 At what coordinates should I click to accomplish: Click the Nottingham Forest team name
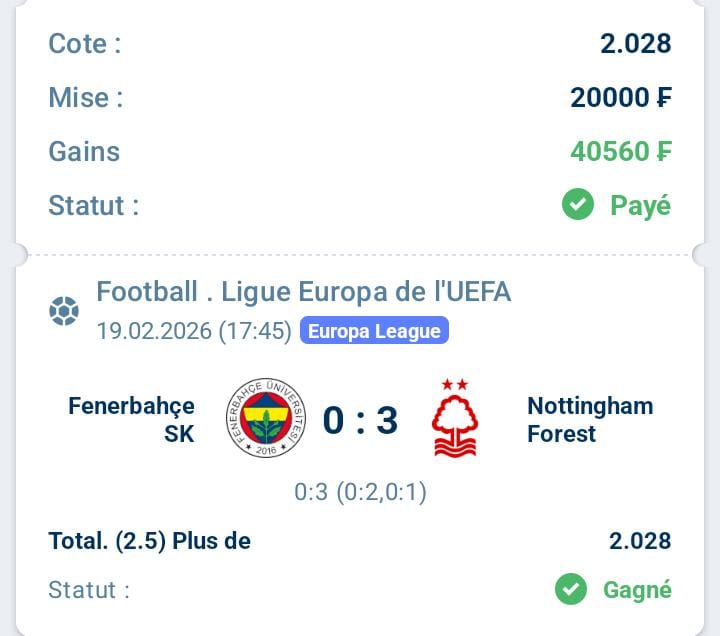590,419
